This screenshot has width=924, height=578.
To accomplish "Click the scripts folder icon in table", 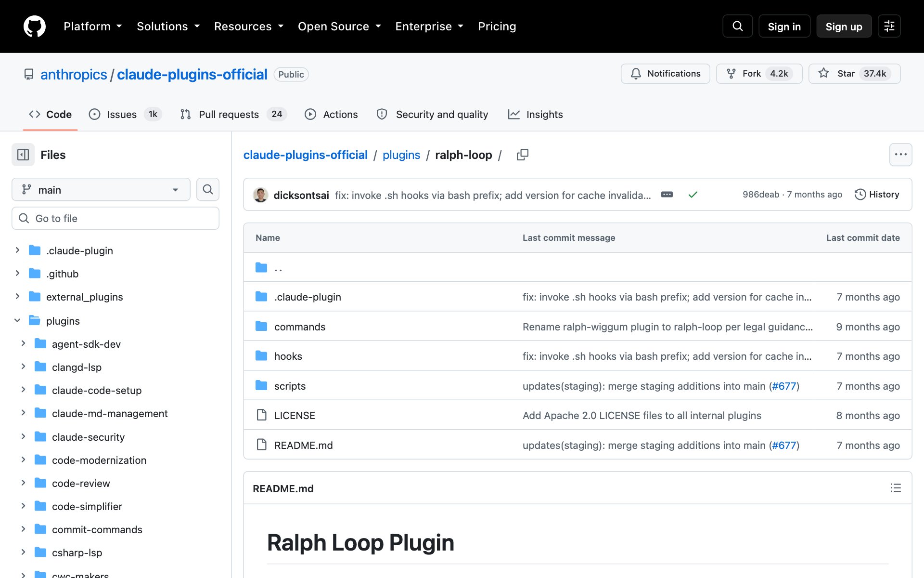I will coord(261,385).
